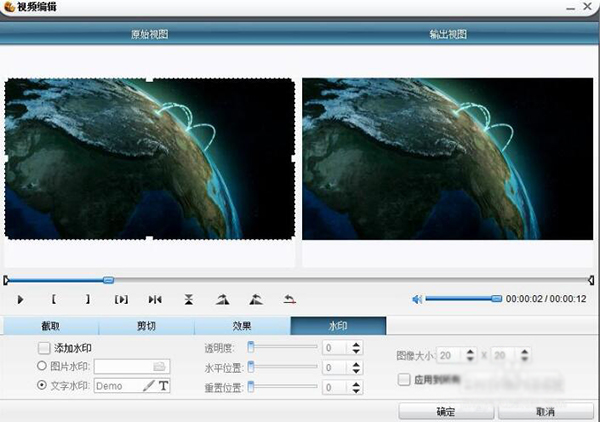600x422 pixels.
Task: Increase 透明度 value with up arrow
Action: [x=356, y=344]
